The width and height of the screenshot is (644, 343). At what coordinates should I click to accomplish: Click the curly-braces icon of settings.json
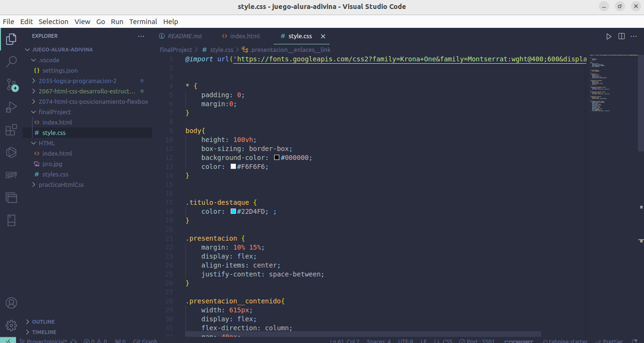pos(37,71)
